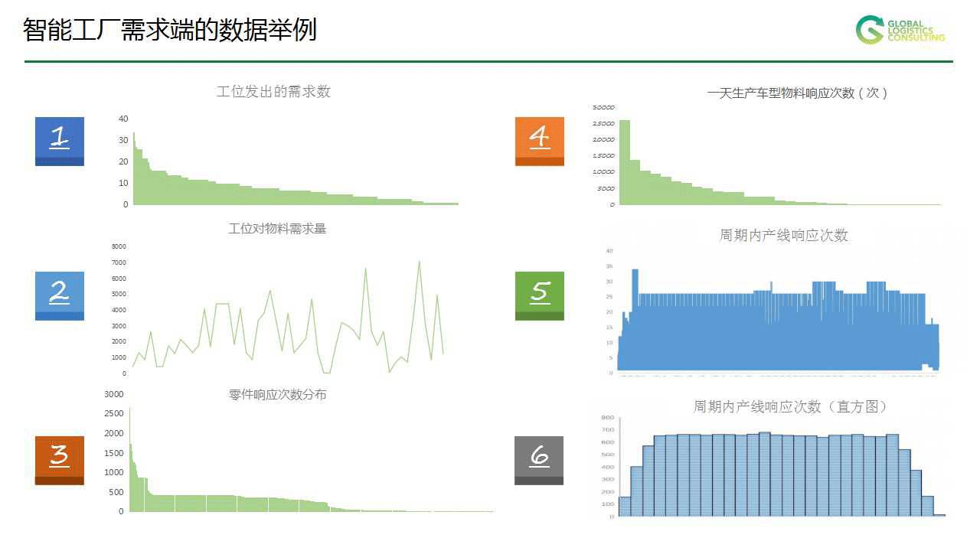Click the chart title 周期内产线响应次数
The height and width of the screenshot is (551, 980).
(783, 236)
